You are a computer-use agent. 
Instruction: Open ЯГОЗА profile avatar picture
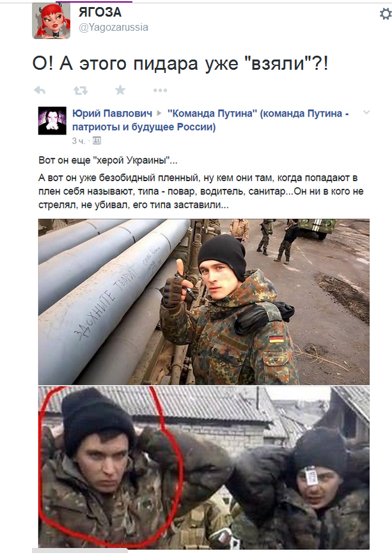(x=51, y=20)
